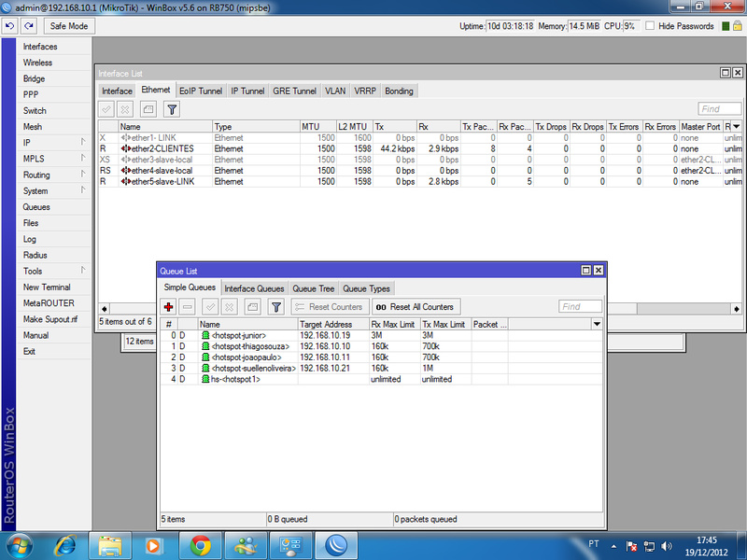Enable the Hide Passwords checkbox

(x=650, y=26)
